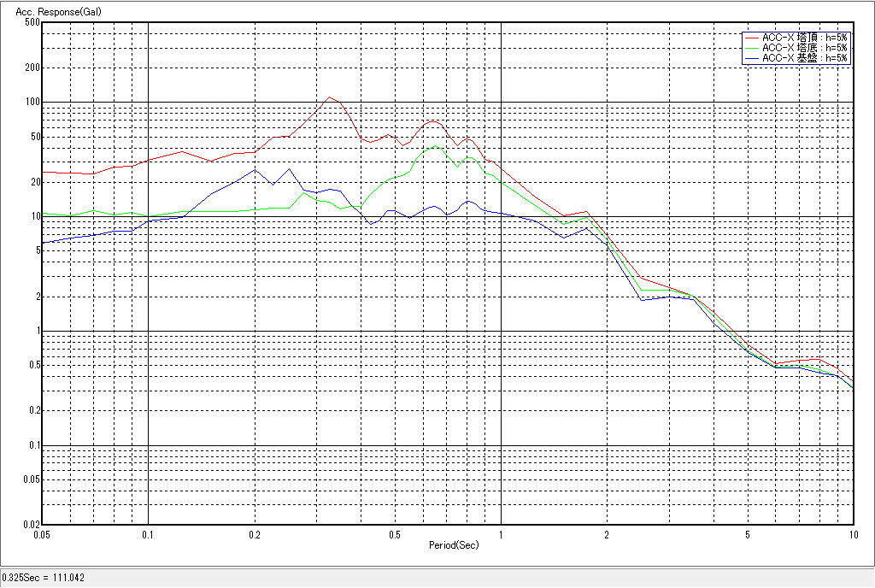Click the 0.2 tick label on period axis
Screen dimensions: 875x588
tap(254, 535)
